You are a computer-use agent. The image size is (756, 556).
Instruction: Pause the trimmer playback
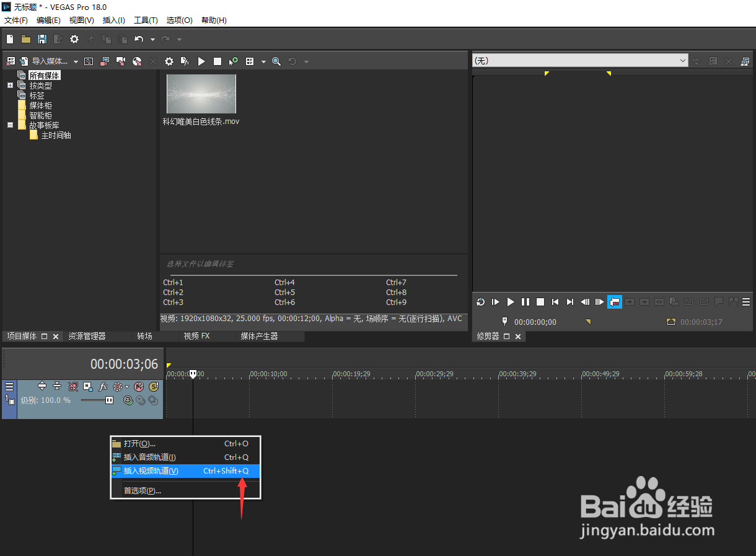click(525, 302)
